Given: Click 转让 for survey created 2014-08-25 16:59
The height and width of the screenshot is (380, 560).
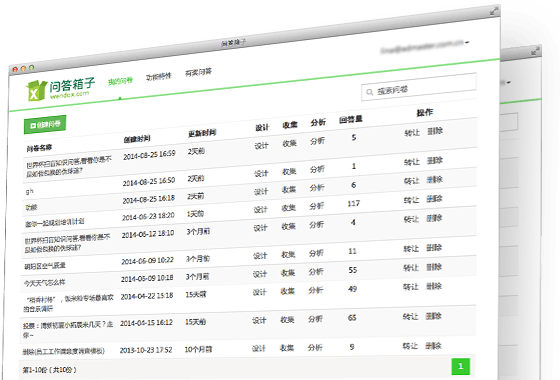Looking at the screenshot, I should coord(412,133).
